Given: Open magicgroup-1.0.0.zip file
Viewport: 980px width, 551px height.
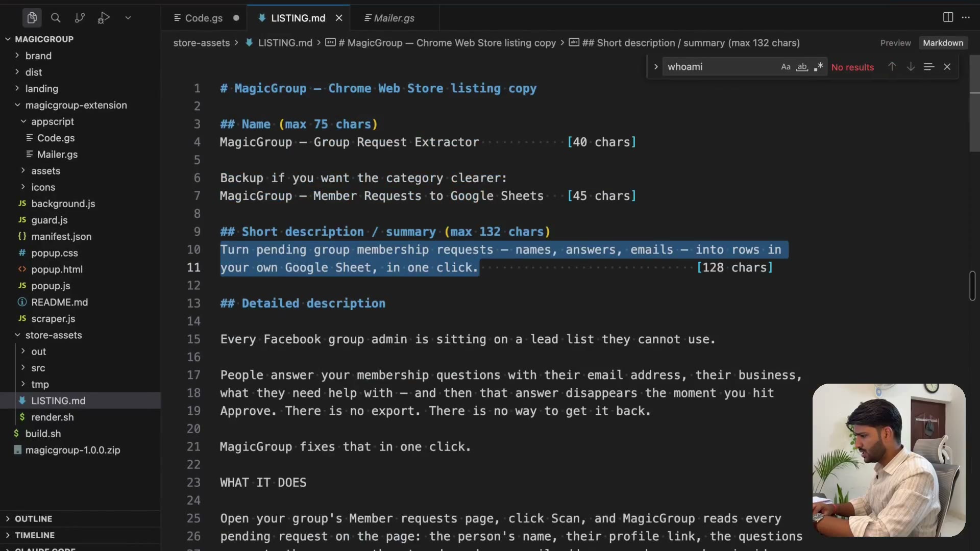Looking at the screenshot, I should (x=73, y=450).
